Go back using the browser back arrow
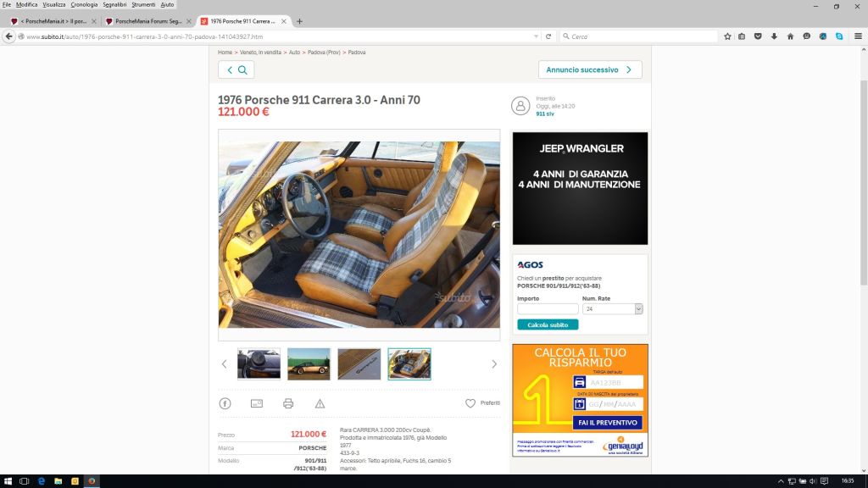The width and height of the screenshot is (868, 488). [x=8, y=36]
